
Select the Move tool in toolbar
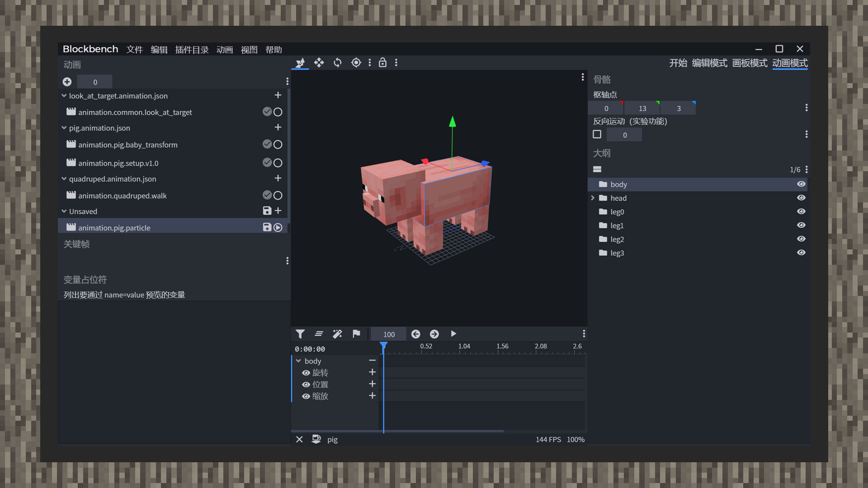pos(300,63)
